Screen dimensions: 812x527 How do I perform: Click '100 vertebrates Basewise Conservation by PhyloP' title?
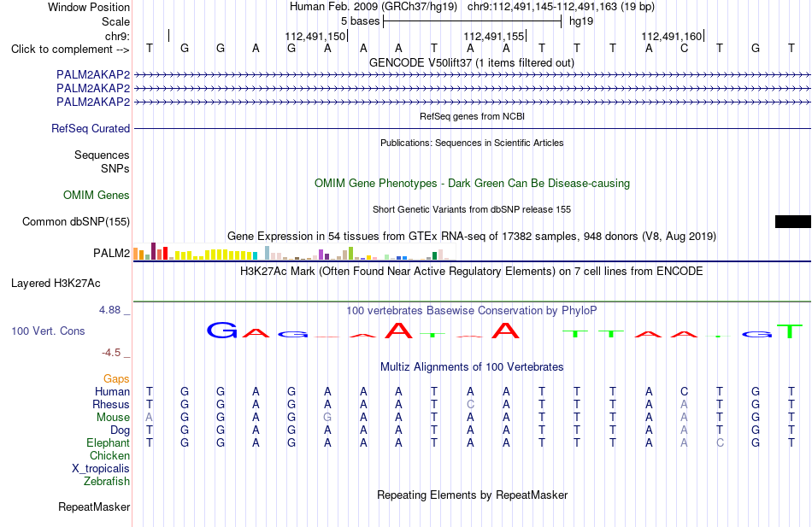[472, 311]
